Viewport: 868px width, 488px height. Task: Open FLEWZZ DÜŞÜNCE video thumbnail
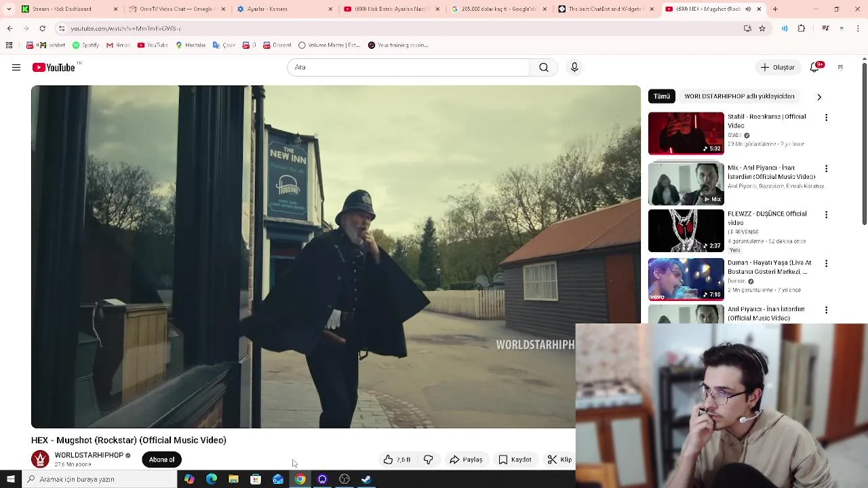pos(686,230)
